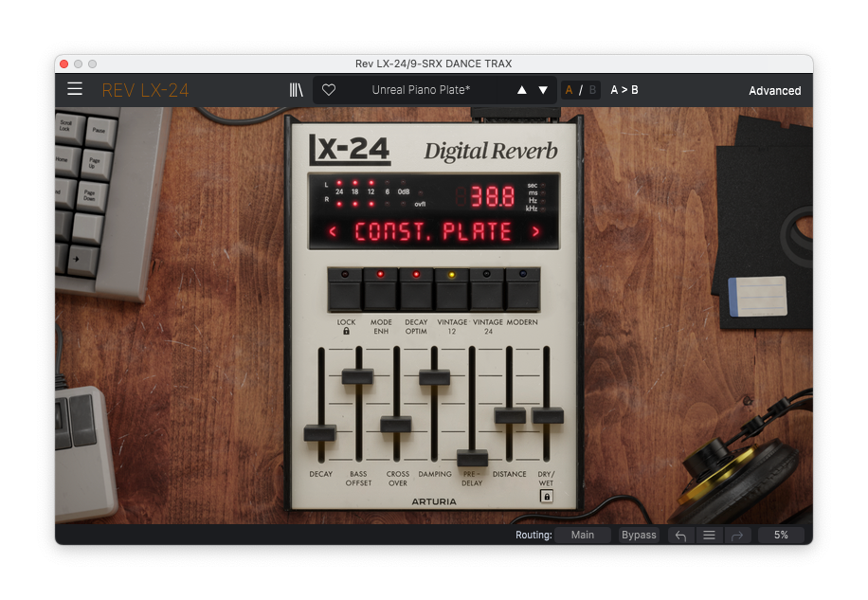Load the next preset with the down arrow

(543, 90)
